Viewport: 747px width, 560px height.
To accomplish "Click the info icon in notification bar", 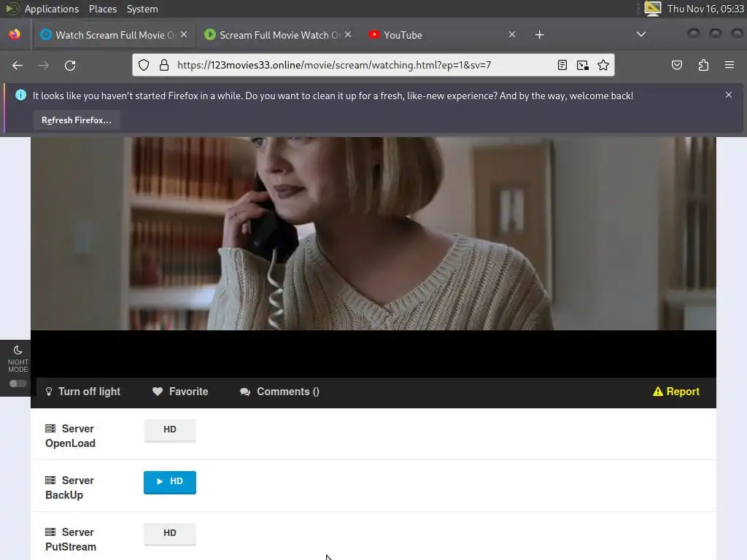I will pos(20,96).
